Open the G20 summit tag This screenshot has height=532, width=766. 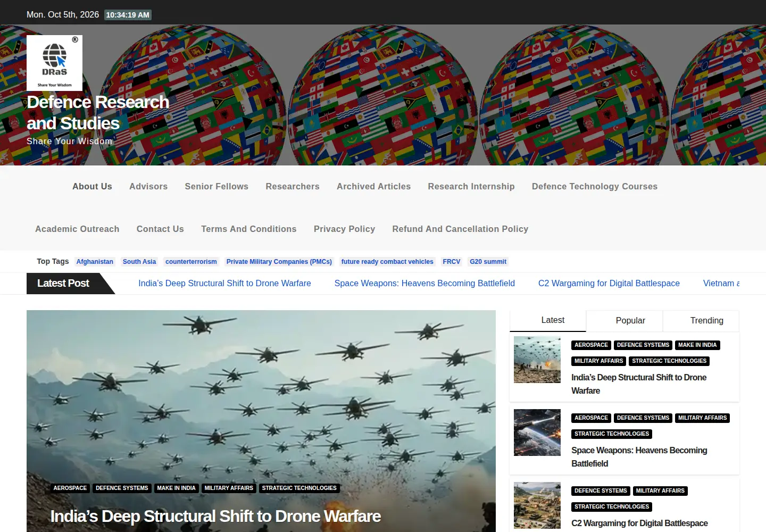[x=488, y=262]
